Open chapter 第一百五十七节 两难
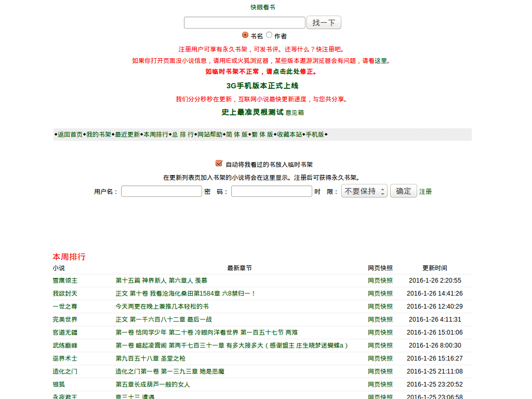 tap(207, 332)
